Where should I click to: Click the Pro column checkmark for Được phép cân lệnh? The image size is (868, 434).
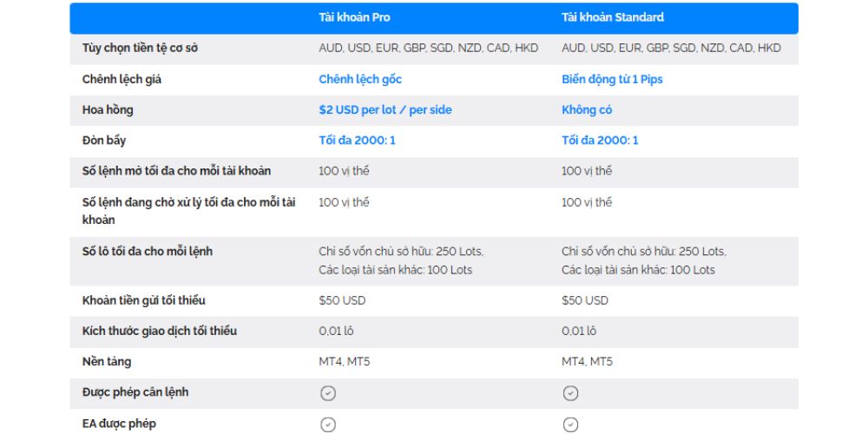tap(327, 393)
